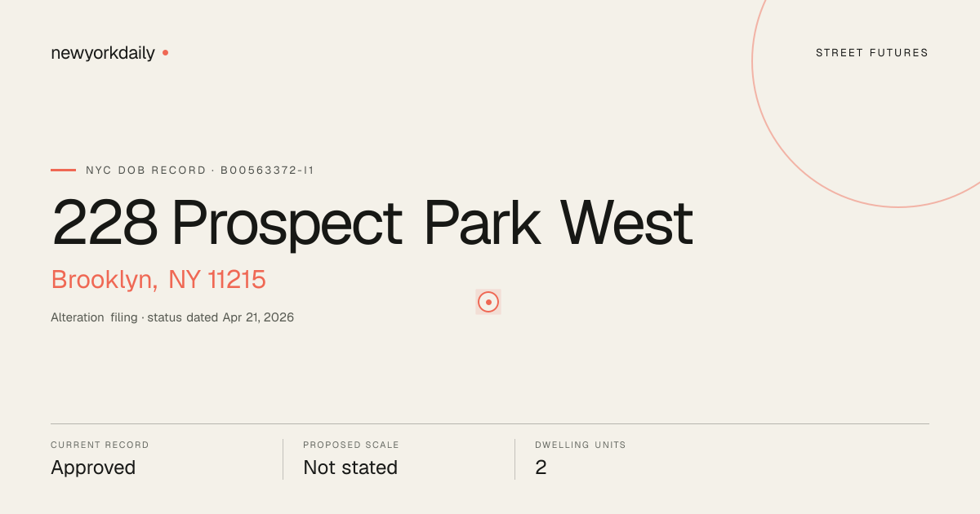Click the divider between Approved and Proposed Scale
This screenshot has width=980, height=514.
(283, 459)
